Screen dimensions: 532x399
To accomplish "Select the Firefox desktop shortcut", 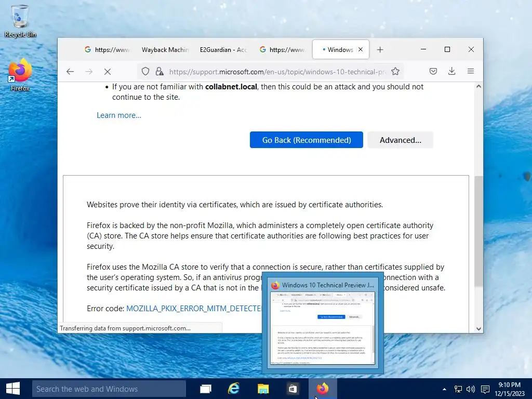I will point(20,75).
